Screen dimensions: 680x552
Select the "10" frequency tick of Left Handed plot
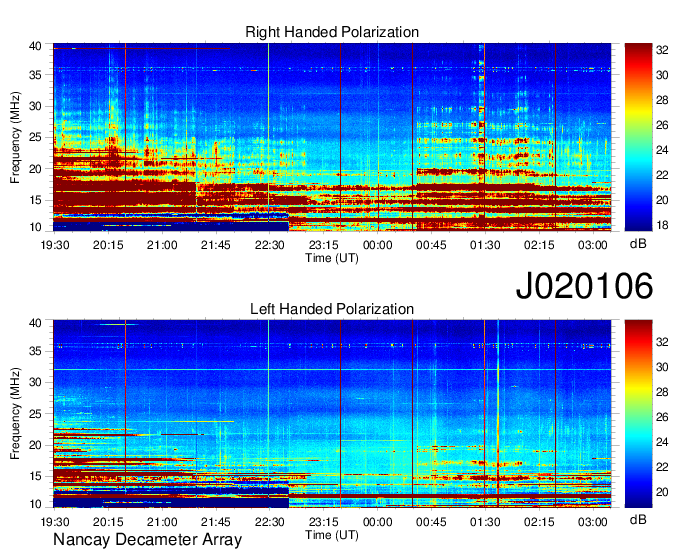pos(35,504)
